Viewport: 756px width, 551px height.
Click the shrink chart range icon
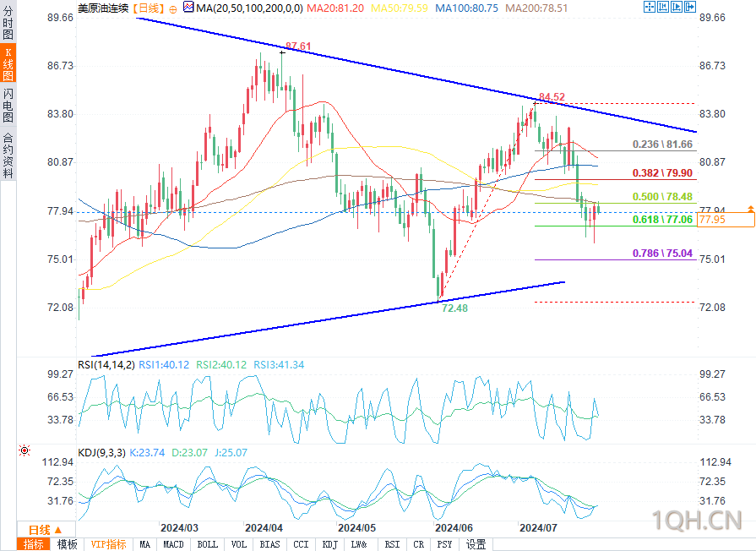pos(663,7)
